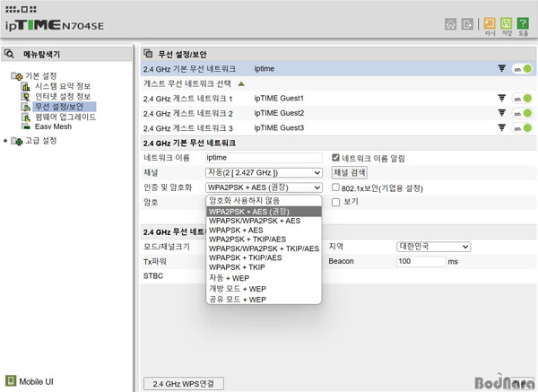Click signal icon for ipTIME Guest1 row
The height and width of the screenshot is (392, 538).
pos(501,98)
